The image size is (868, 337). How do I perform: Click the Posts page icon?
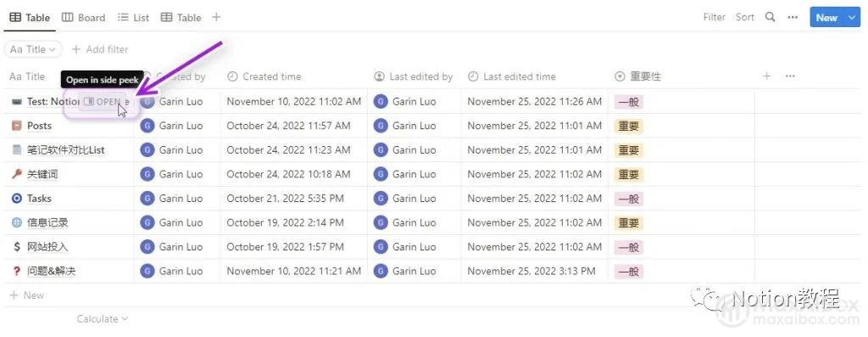[x=17, y=126]
